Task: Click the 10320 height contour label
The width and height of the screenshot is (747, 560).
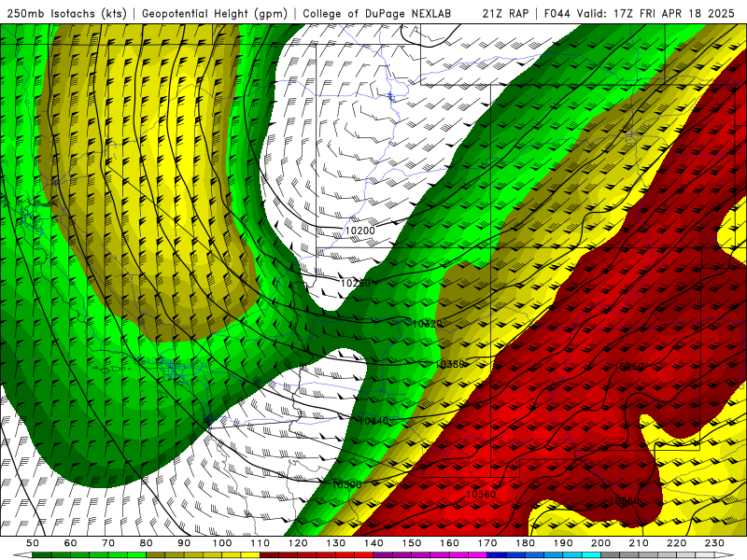Action: pos(427,324)
